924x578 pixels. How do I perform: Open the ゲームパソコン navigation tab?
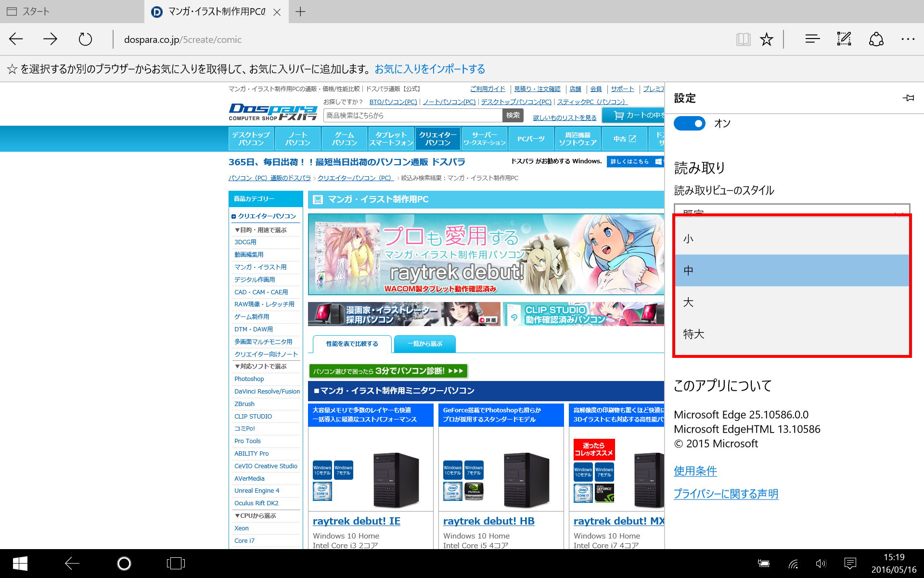pyautogui.click(x=345, y=139)
